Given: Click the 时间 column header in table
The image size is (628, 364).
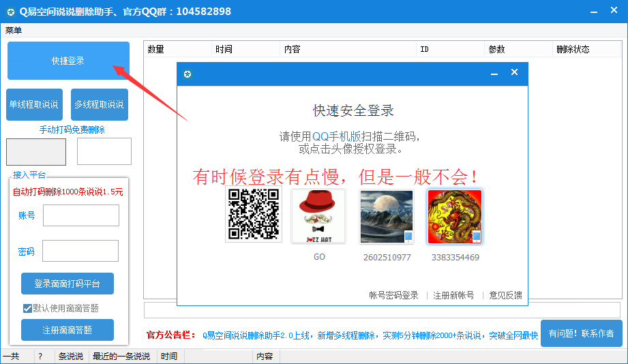Looking at the screenshot, I should point(245,49).
